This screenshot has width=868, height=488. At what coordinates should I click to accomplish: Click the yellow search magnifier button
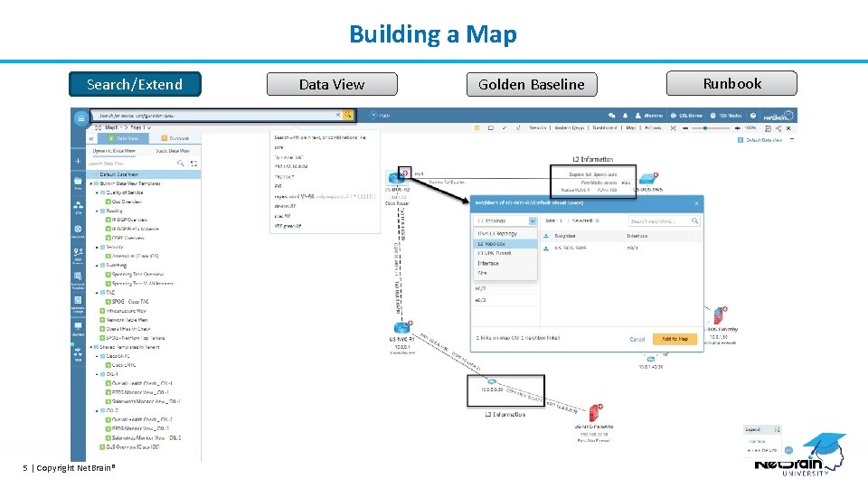point(348,115)
